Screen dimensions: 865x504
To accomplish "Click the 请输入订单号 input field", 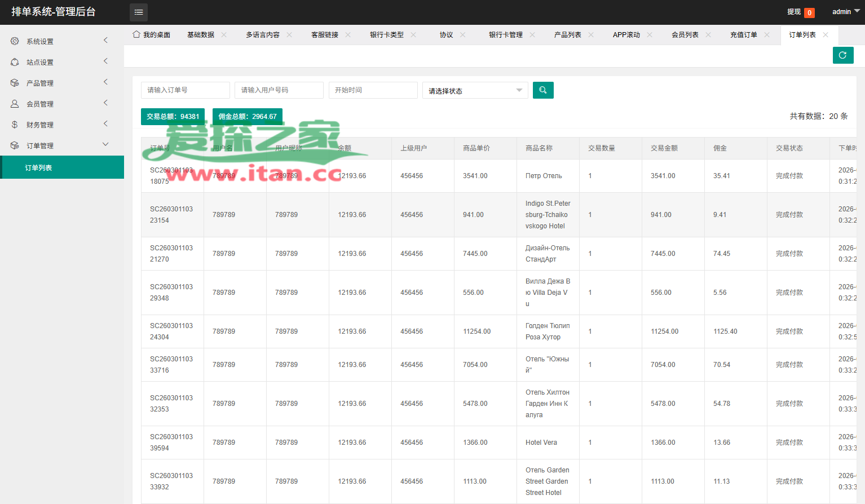I will (x=185, y=90).
